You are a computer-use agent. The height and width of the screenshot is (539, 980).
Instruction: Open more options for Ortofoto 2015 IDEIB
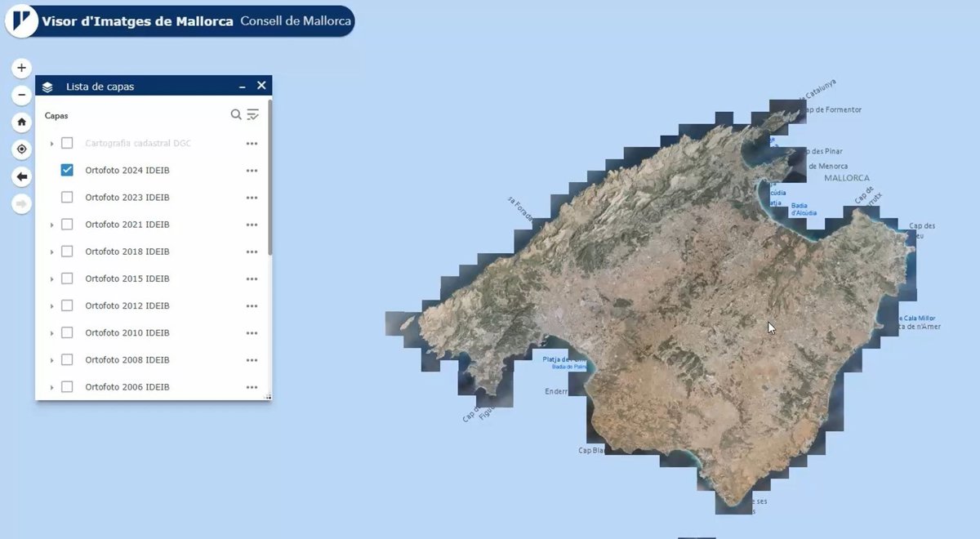point(252,279)
